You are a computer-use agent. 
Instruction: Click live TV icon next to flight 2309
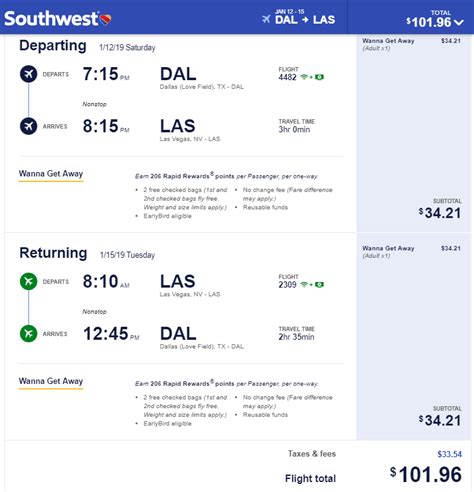pyautogui.click(x=319, y=285)
